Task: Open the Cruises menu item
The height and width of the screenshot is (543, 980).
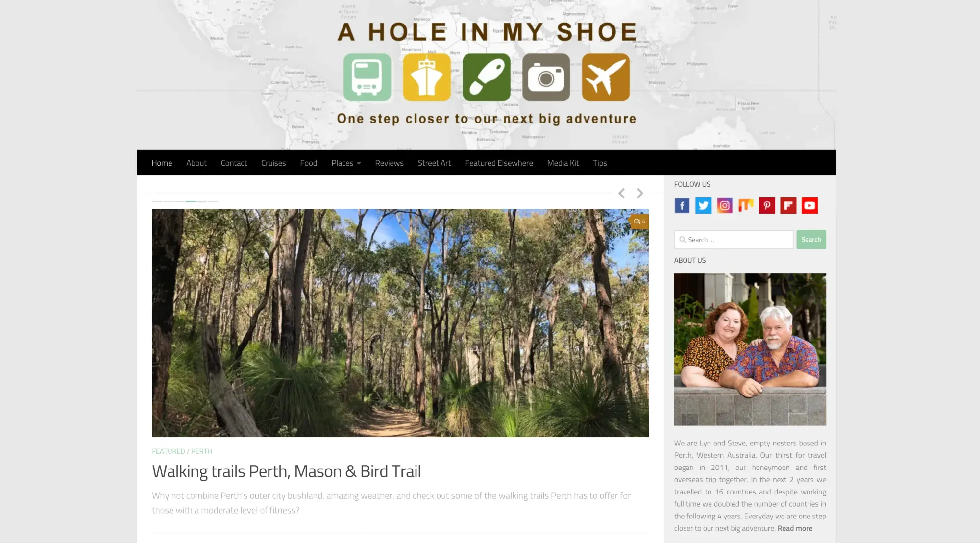Action: pos(273,163)
